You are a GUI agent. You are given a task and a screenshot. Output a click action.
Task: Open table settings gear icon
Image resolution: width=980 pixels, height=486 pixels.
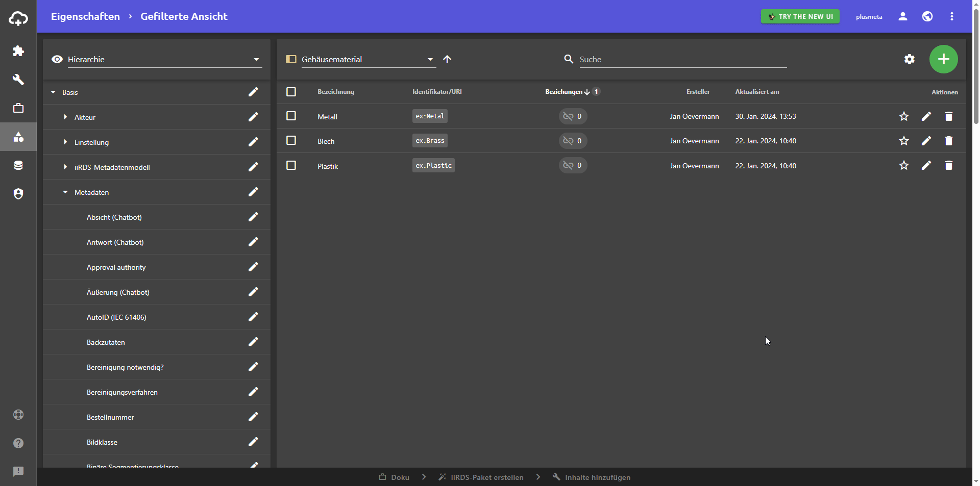click(909, 59)
